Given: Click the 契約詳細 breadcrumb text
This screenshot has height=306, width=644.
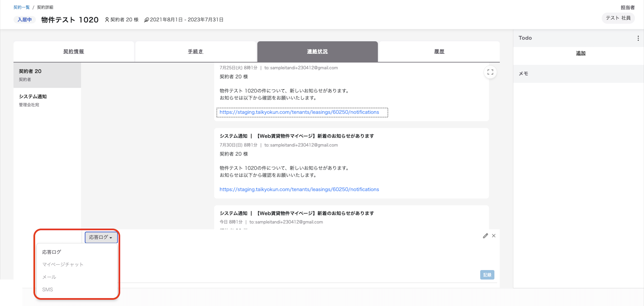Looking at the screenshot, I should pos(45,7).
